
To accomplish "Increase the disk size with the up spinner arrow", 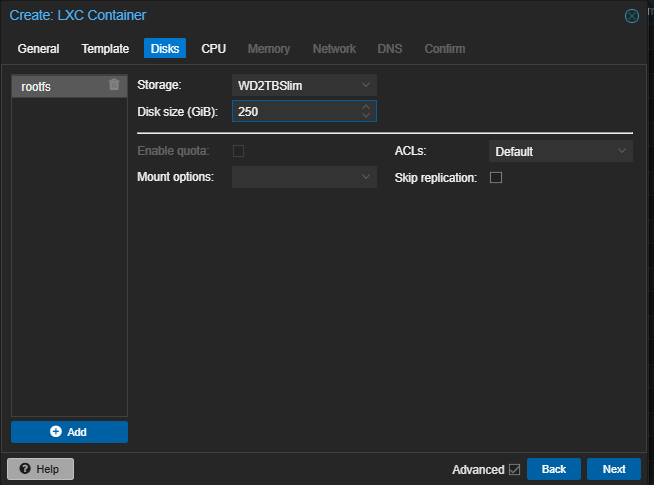I will [366, 107].
